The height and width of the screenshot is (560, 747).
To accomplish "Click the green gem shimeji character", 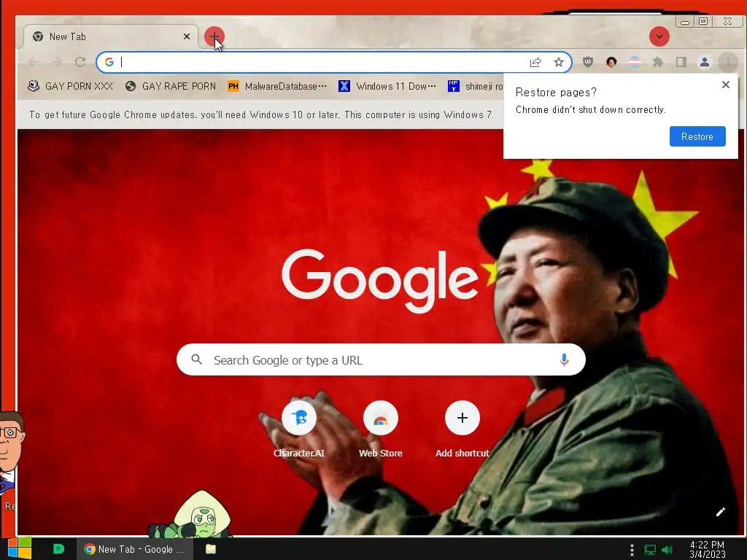I will 193,516.
